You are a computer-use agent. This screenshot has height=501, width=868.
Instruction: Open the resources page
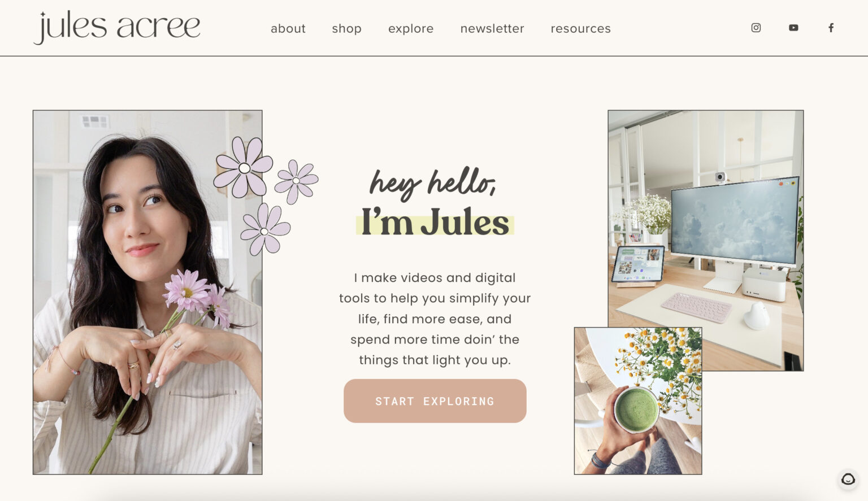580,28
